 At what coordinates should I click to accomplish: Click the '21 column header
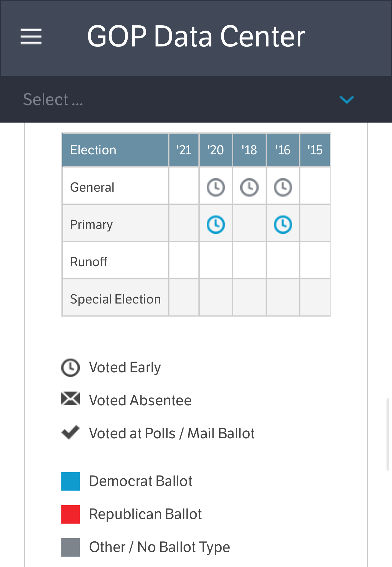pos(184,150)
